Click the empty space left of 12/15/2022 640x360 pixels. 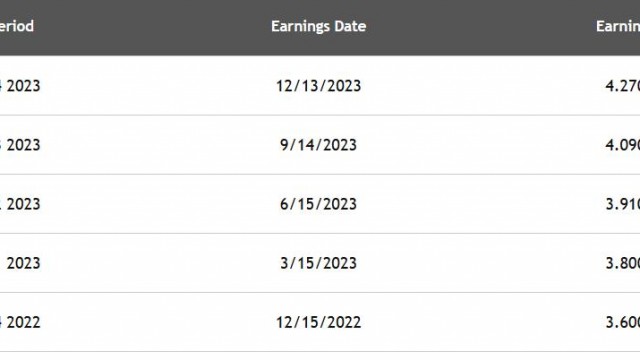pyautogui.click(x=159, y=322)
